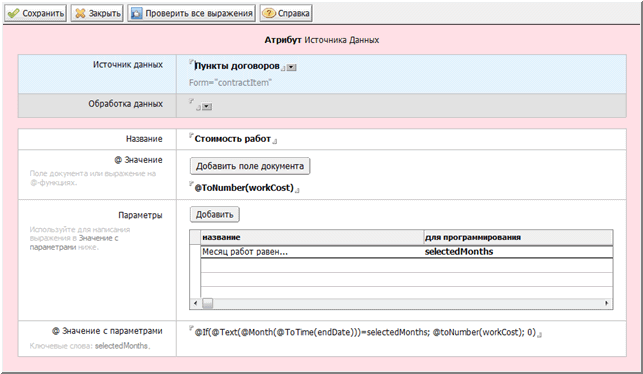
Task: Select the Месяц работ равен... table cell
Action: click(312, 252)
